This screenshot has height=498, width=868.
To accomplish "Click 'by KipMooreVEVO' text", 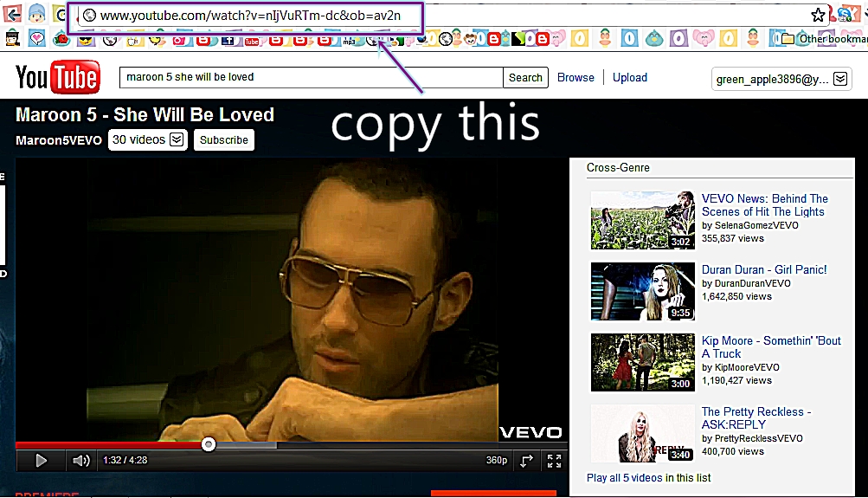I will point(740,367).
